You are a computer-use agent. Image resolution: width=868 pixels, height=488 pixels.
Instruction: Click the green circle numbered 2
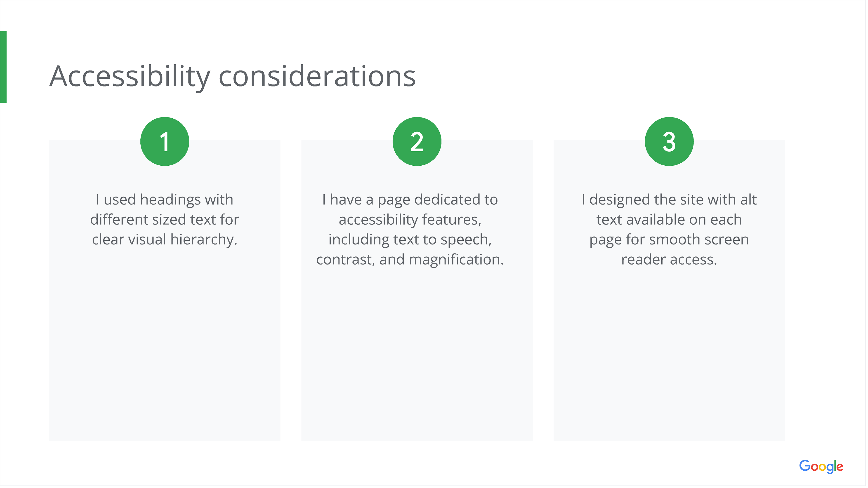417,141
